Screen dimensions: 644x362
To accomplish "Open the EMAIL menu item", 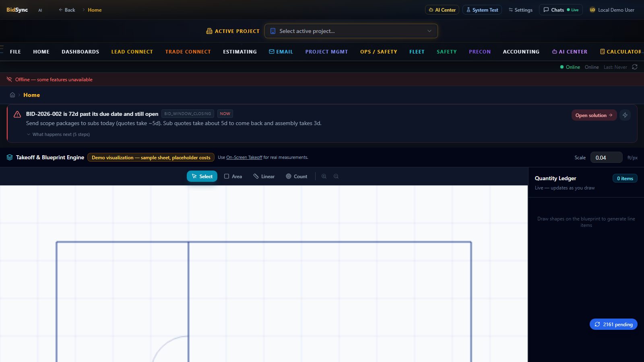I will [x=281, y=51].
